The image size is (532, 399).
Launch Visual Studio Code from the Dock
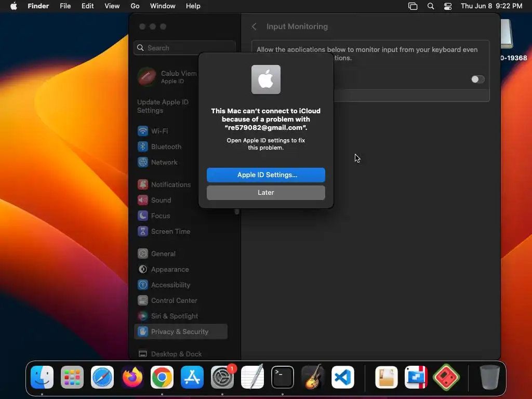click(343, 377)
